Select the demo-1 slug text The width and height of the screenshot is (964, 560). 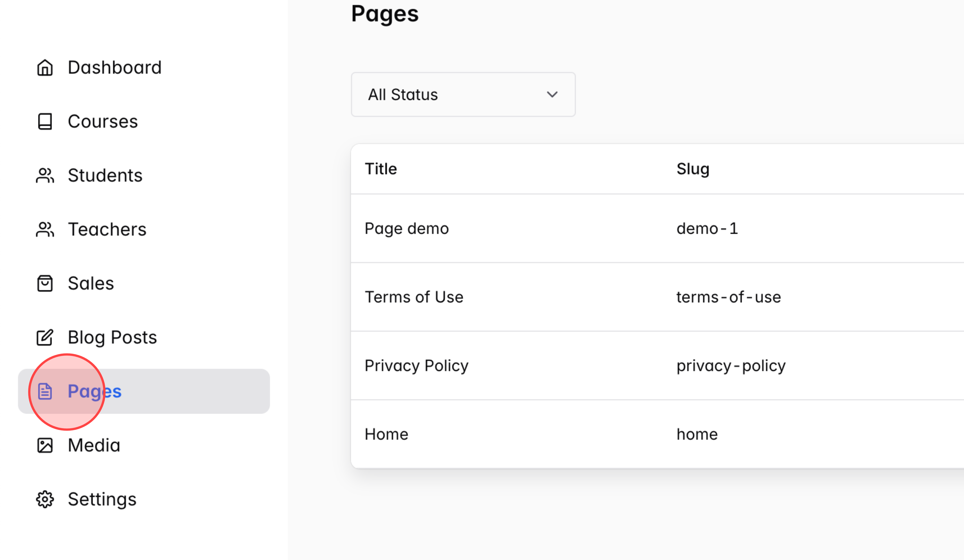pos(707,228)
